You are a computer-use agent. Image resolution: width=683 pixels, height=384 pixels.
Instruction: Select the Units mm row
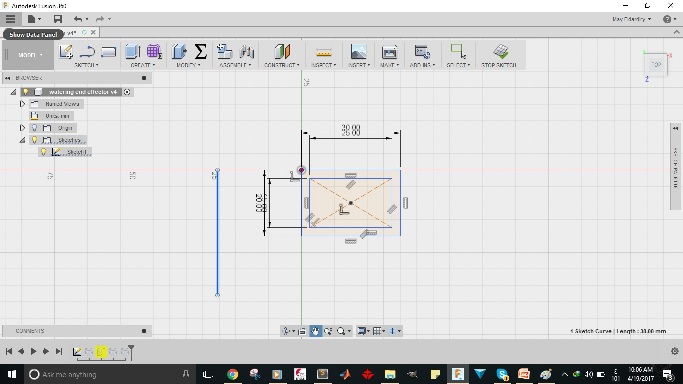(x=52, y=116)
